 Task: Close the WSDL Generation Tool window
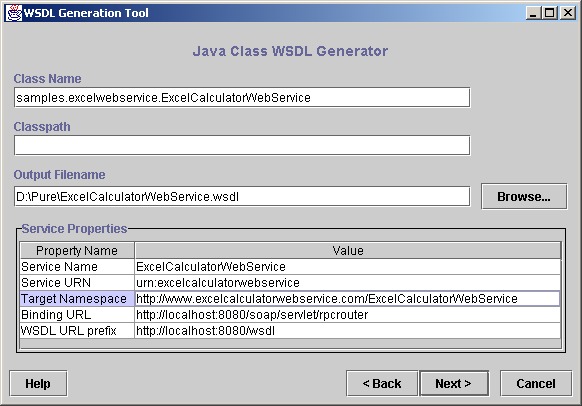coord(568,13)
